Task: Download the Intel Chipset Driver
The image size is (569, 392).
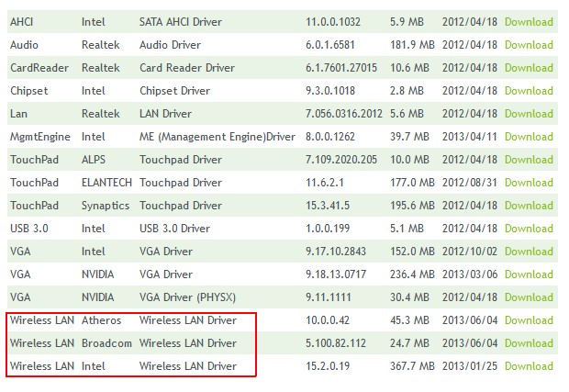Action: 529,90
